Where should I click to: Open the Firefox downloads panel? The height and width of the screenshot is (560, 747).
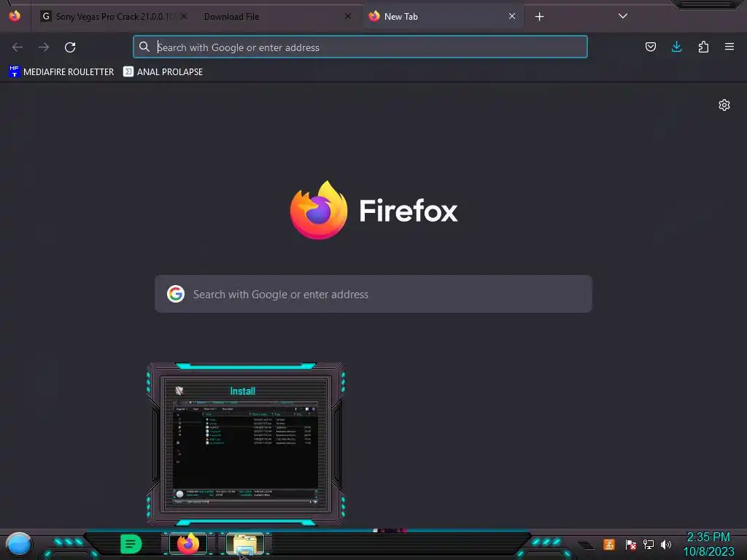click(676, 47)
